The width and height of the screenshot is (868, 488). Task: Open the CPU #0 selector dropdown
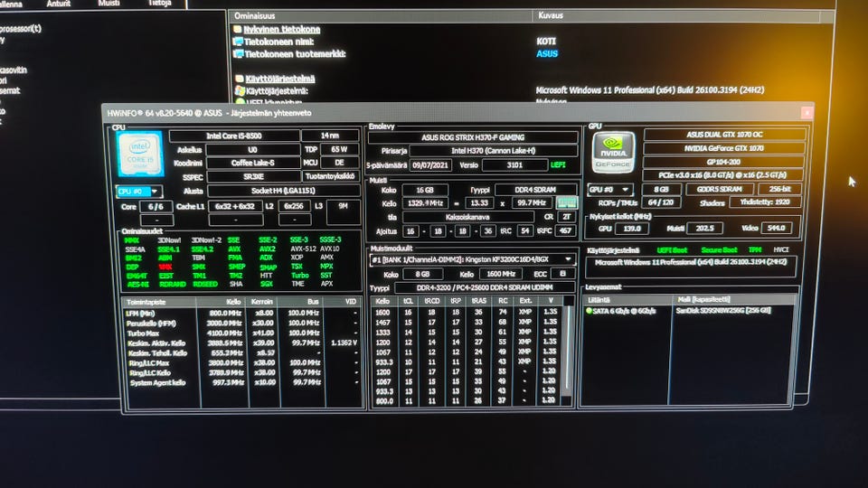coord(138,192)
